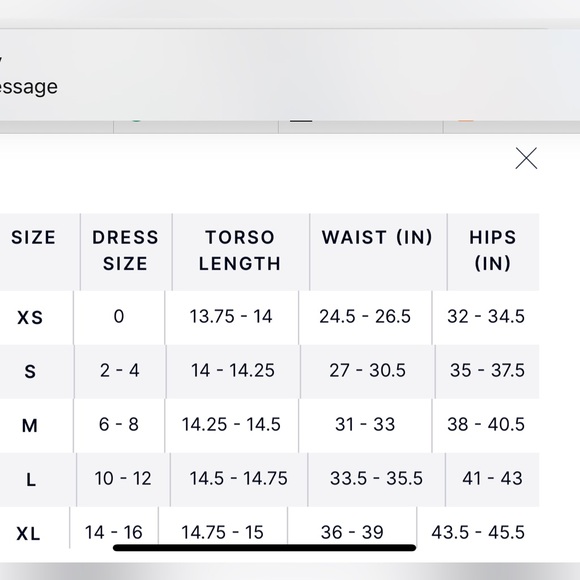The height and width of the screenshot is (580, 580).
Task: Select the L size row label
Action: 31,480
